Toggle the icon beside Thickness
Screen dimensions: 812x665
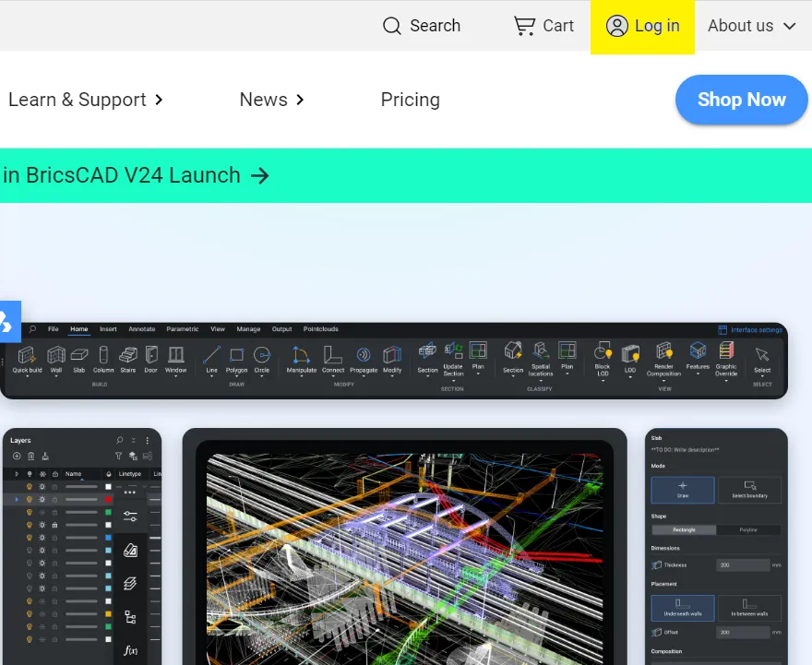[x=657, y=565]
